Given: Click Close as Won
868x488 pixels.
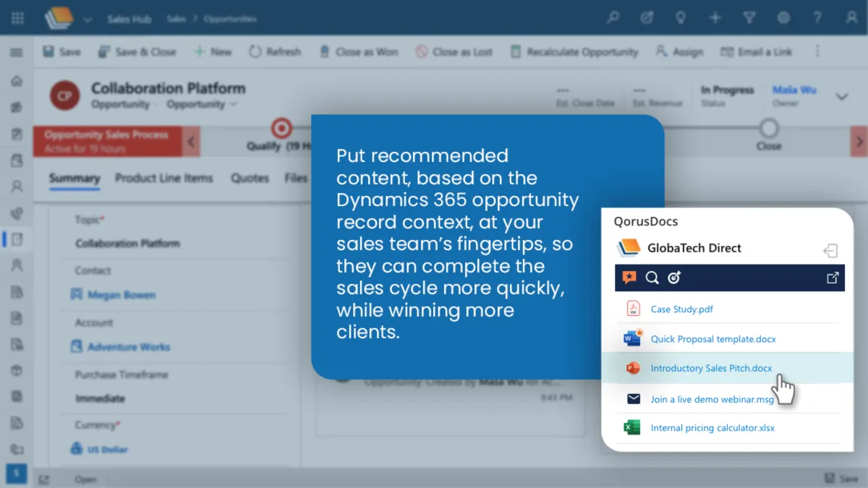Looking at the screenshot, I should coord(357,52).
